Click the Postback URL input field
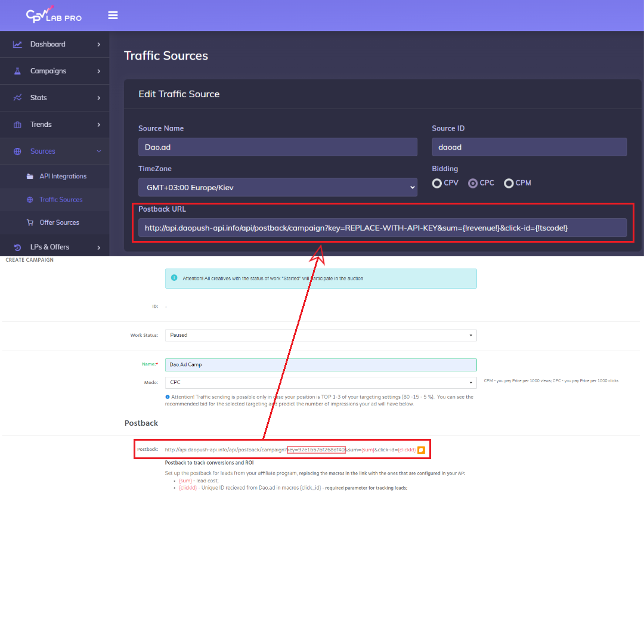Image resolution: width=644 pixels, height=644 pixels. pos(382,227)
